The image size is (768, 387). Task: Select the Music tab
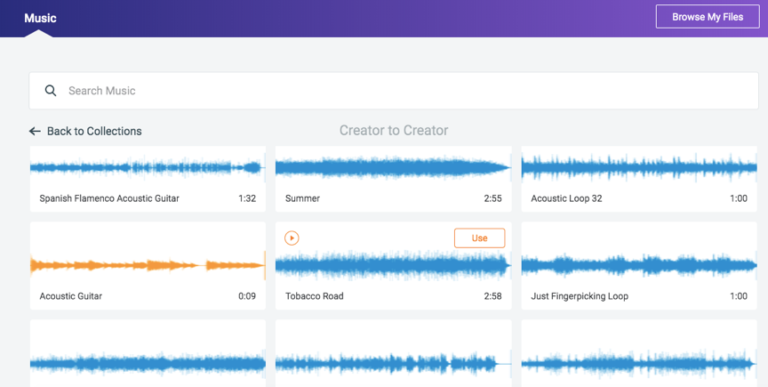pos(40,18)
